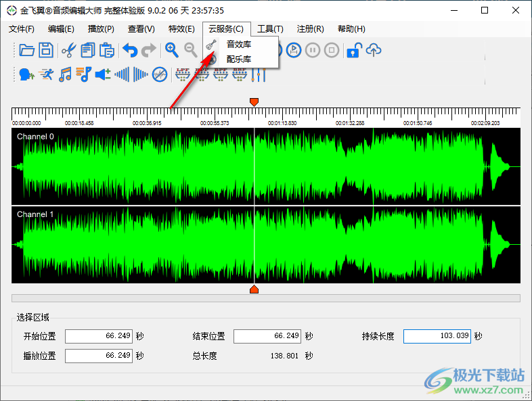Click the 总长度 value 138.801
This screenshot has height=401, width=532.
coord(284,356)
